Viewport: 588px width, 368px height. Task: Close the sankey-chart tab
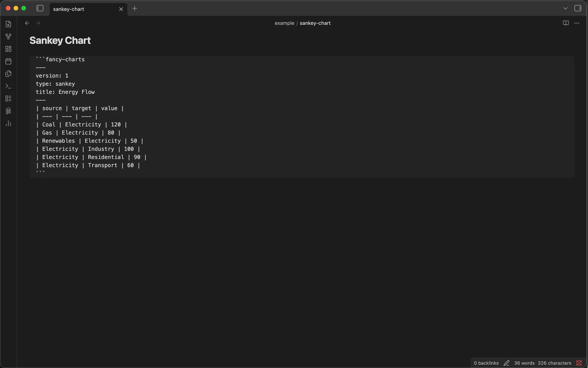coord(121,9)
